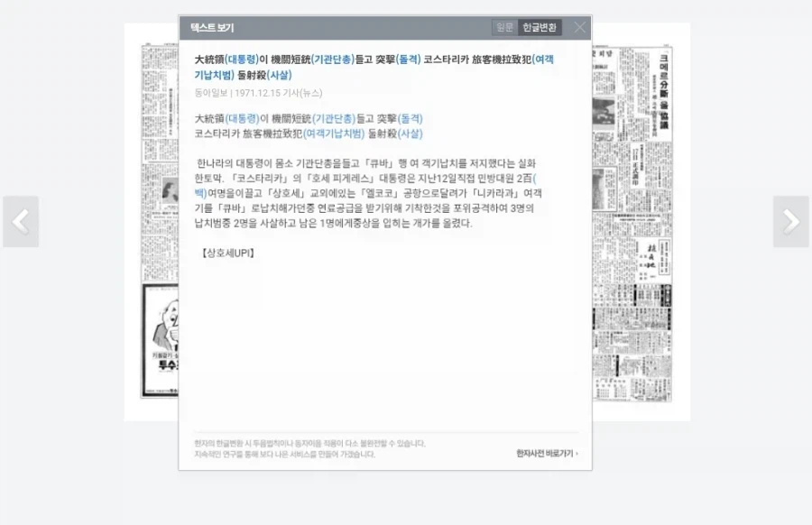Click the 1971.12.15 기사(뉴스) date text
This screenshot has width=812, height=525.
[x=278, y=93]
